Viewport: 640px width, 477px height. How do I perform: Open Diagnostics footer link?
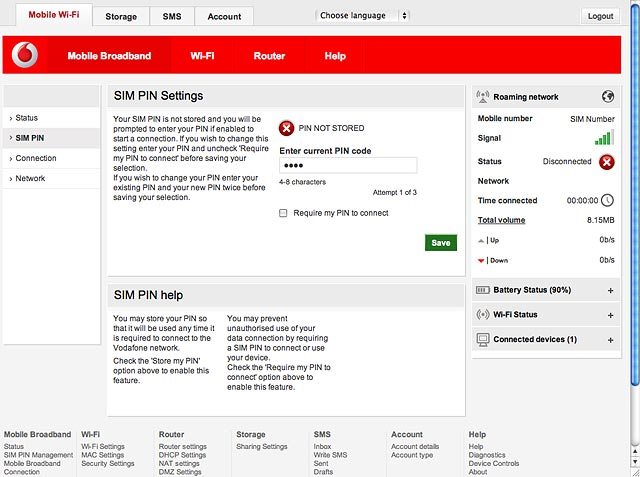[x=487, y=455]
